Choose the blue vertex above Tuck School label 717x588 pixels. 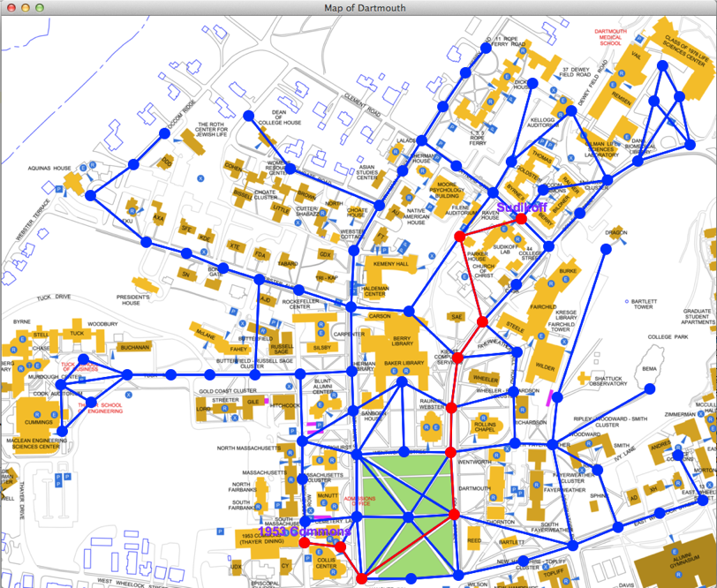[84, 358]
